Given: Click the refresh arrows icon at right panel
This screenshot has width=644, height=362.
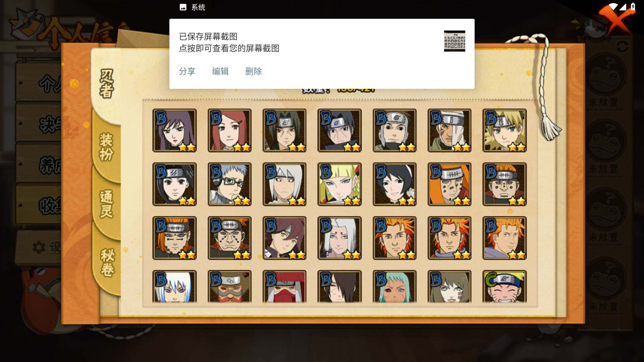Looking at the screenshot, I should click(x=623, y=46).
